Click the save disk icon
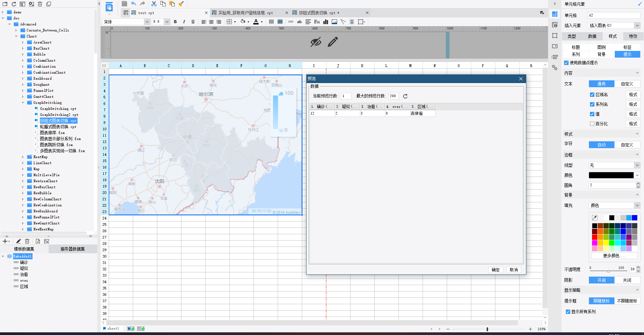 124,4
